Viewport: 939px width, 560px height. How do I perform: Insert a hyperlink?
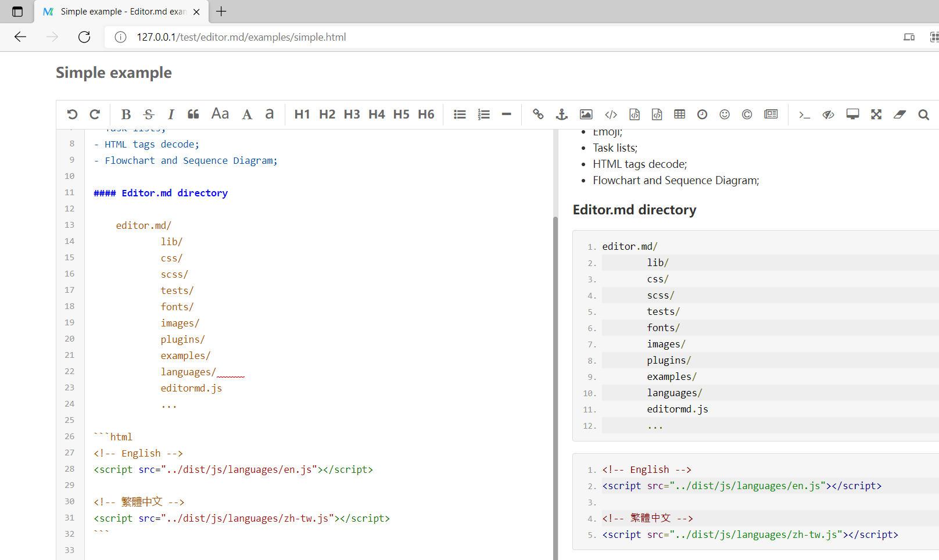coord(538,114)
